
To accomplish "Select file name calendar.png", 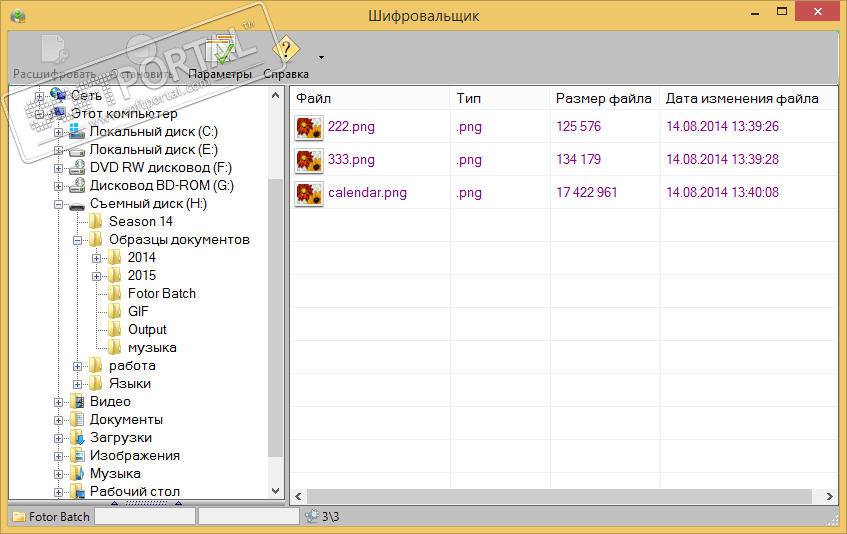I will 367,193.
